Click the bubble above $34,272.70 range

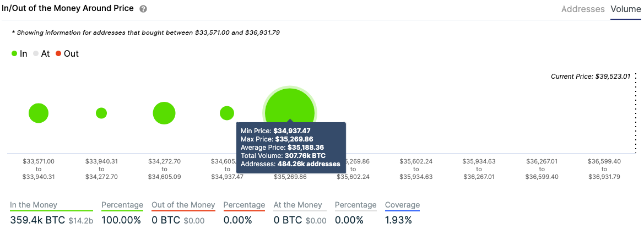pos(164,113)
